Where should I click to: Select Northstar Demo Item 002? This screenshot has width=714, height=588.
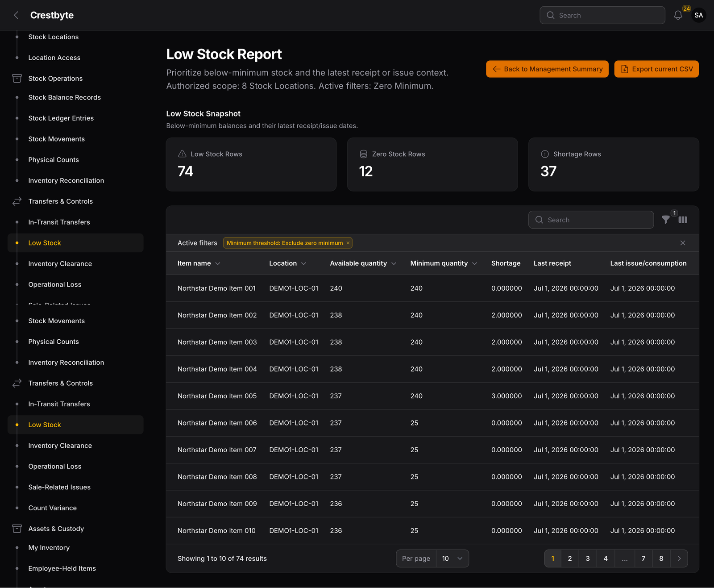[x=217, y=315]
